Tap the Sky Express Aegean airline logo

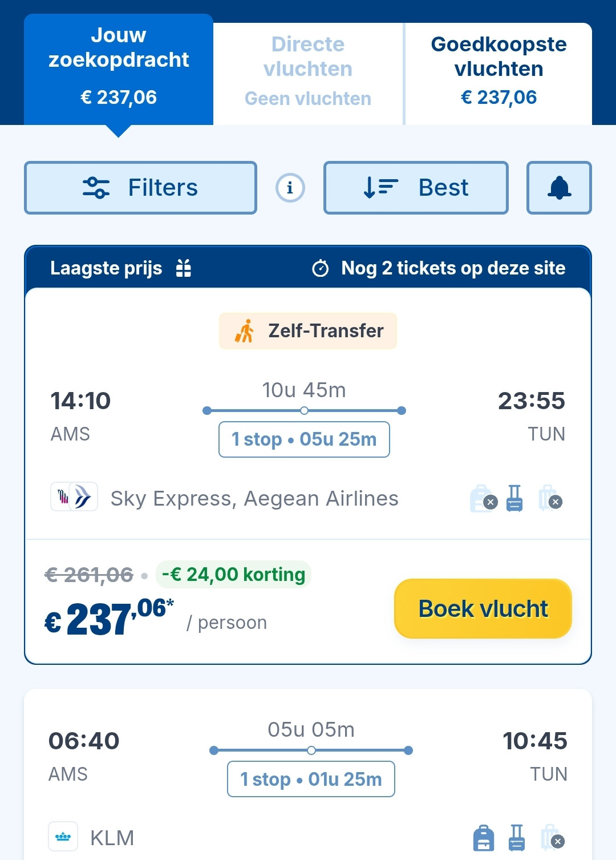(x=74, y=496)
